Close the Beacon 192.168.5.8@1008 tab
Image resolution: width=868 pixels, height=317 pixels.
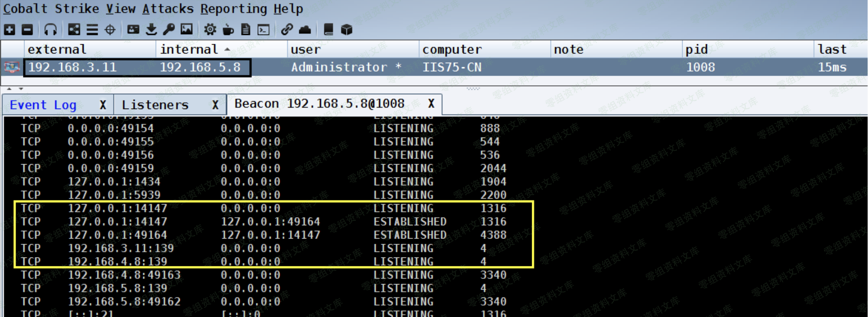pos(431,104)
